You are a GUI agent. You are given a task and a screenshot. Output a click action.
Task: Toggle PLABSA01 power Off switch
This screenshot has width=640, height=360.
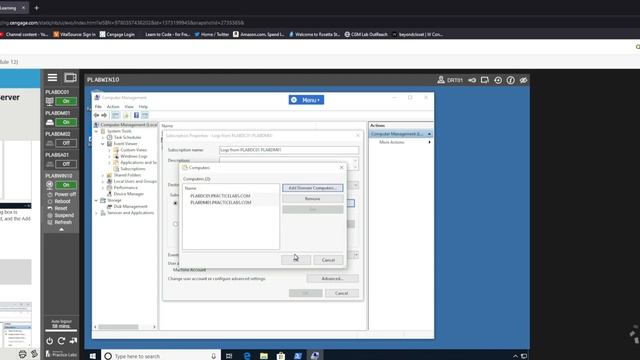pyautogui.click(x=66, y=164)
